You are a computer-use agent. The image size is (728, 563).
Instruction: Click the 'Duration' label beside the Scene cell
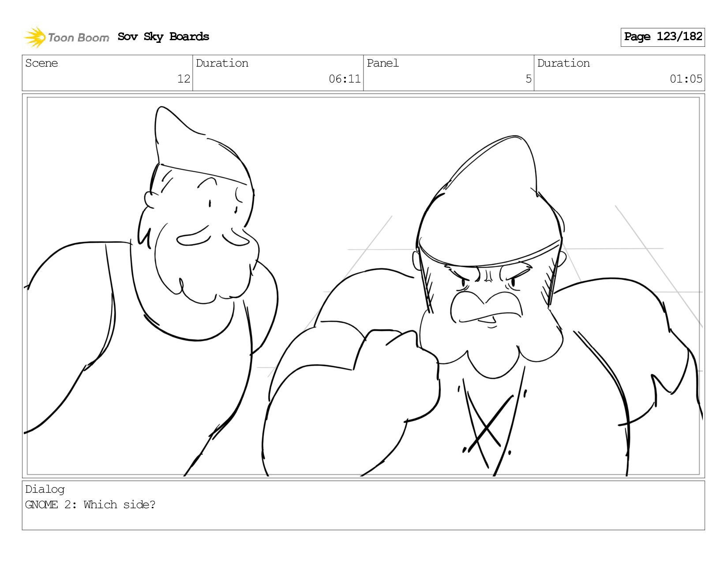click(x=222, y=63)
